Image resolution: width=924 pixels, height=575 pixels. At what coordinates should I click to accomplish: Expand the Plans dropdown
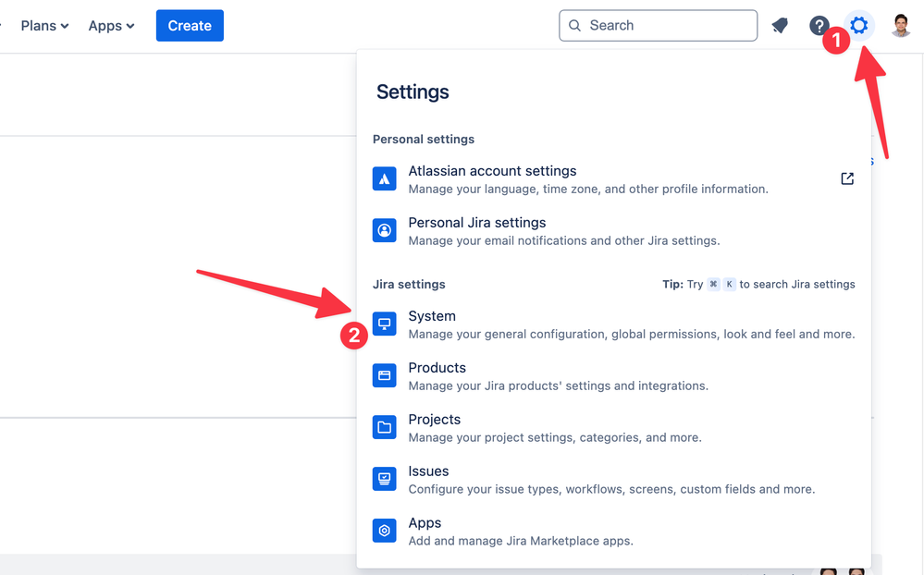click(x=44, y=26)
